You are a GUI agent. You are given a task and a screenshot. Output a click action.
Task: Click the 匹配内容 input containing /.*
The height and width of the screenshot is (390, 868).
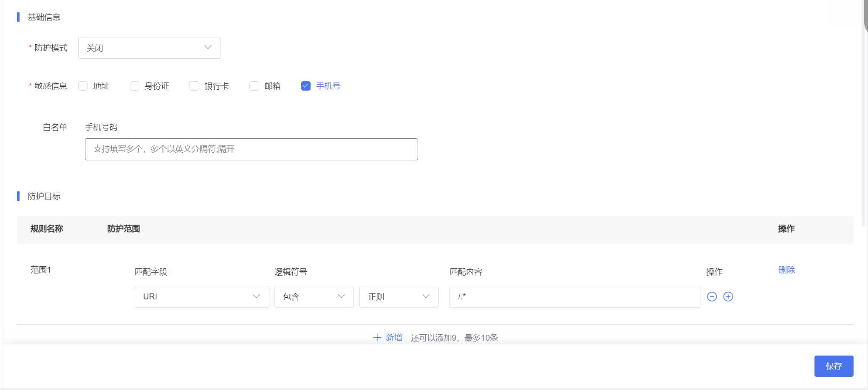[x=574, y=296]
